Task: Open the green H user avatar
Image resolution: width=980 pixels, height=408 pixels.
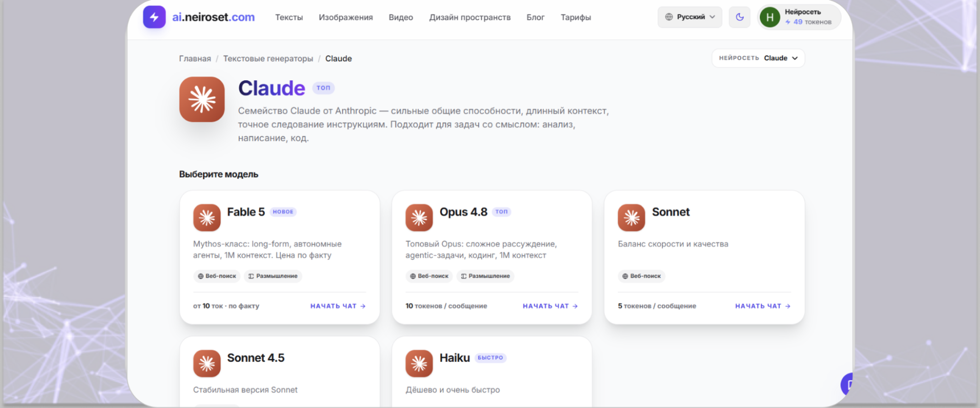Action: tap(770, 18)
